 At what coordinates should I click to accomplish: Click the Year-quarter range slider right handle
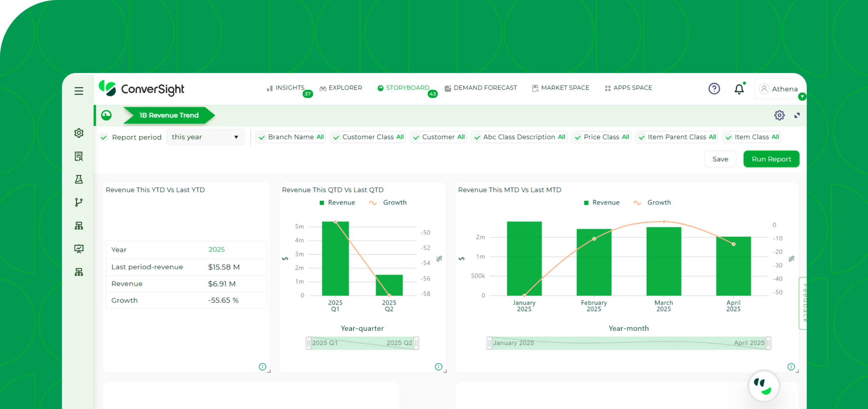416,343
